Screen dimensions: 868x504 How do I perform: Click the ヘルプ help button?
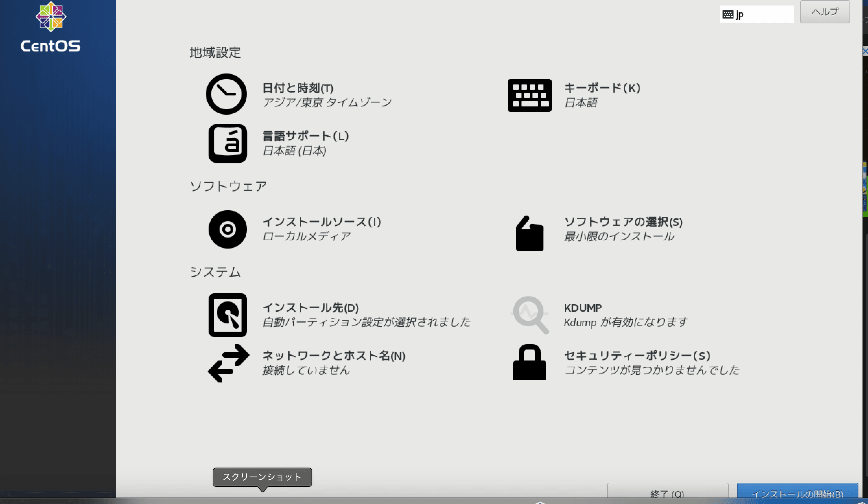click(825, 12)
